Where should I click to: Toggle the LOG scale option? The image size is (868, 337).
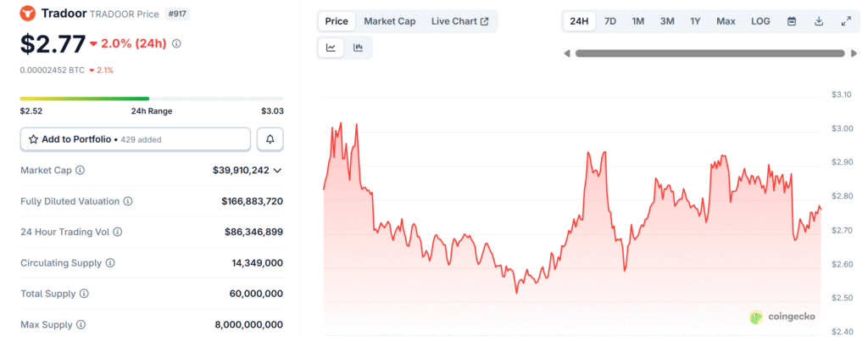coord(760,21)
